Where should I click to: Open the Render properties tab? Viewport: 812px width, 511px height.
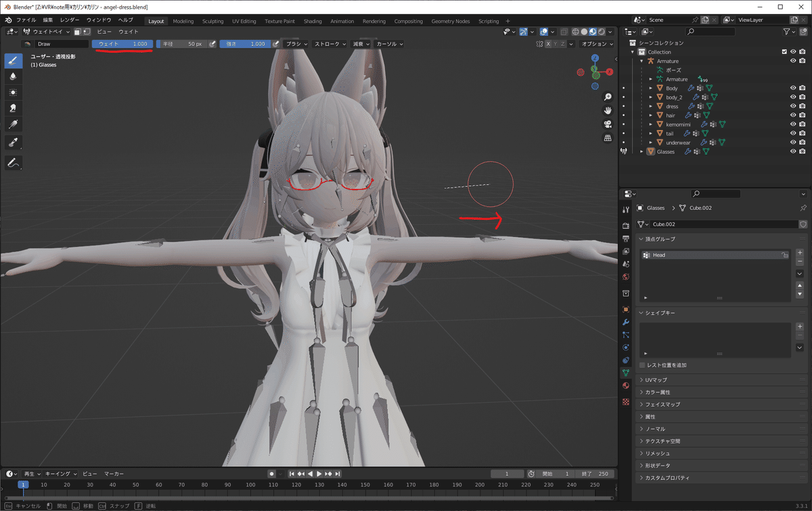pyautogui.click(x=626, y=225)
